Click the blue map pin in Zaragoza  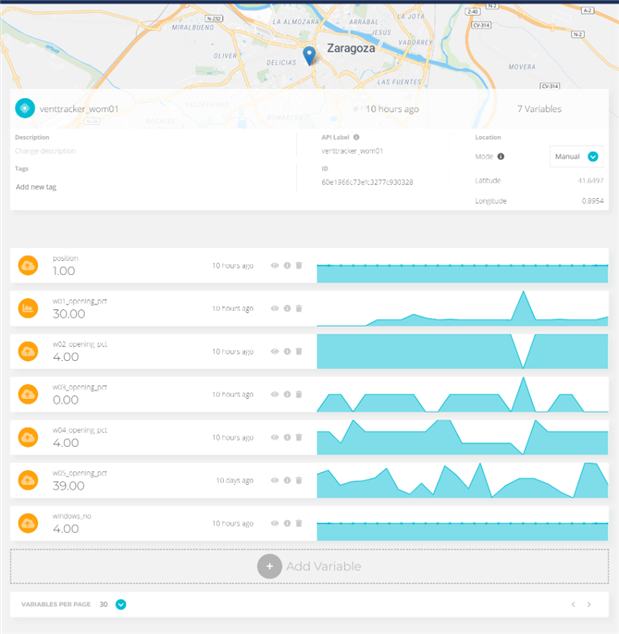pos(309,56)
